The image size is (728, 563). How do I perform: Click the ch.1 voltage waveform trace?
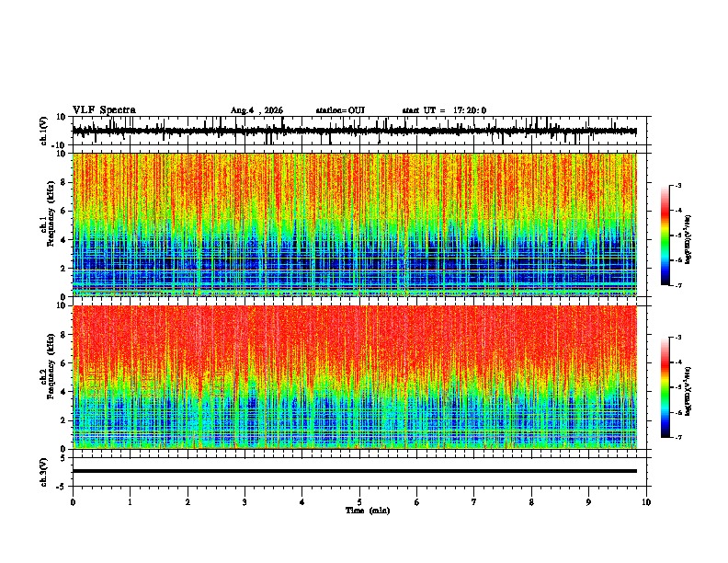(x=355, y=131)
